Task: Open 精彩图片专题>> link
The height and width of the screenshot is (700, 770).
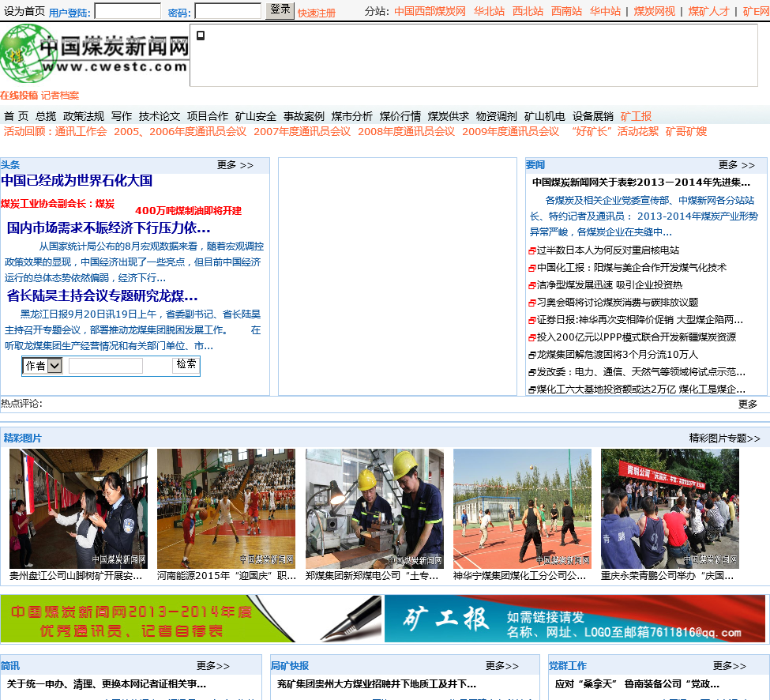Action: (x=724, y=438)
